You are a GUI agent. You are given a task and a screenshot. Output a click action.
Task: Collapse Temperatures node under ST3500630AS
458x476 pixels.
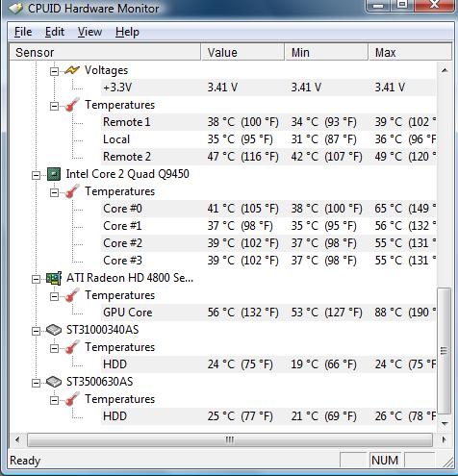[x=54, y=400]
